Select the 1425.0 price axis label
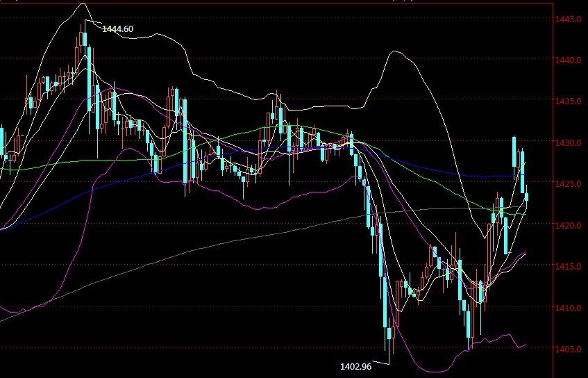The width and height of the screenshot is (588, 378). 569,184
